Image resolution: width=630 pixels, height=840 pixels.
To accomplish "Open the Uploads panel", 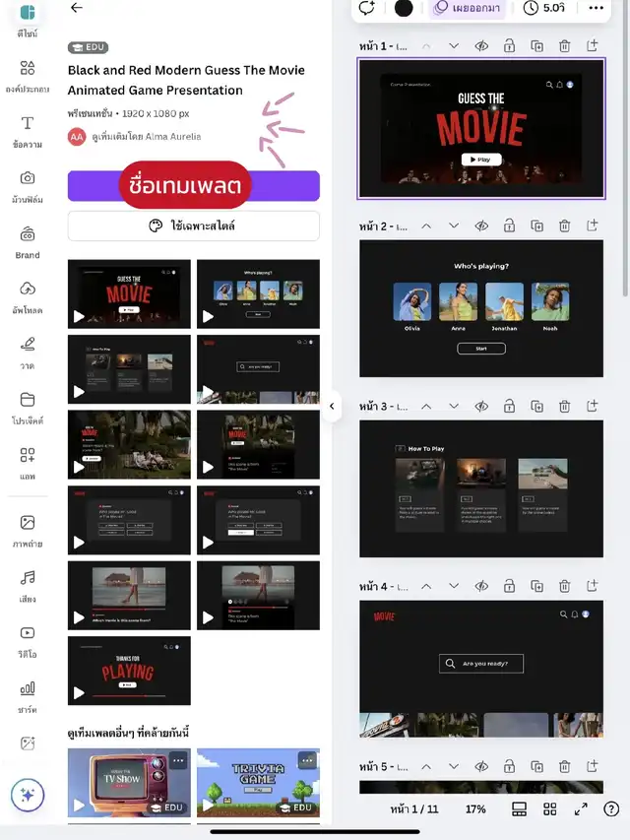I will [x=28, y=294].
